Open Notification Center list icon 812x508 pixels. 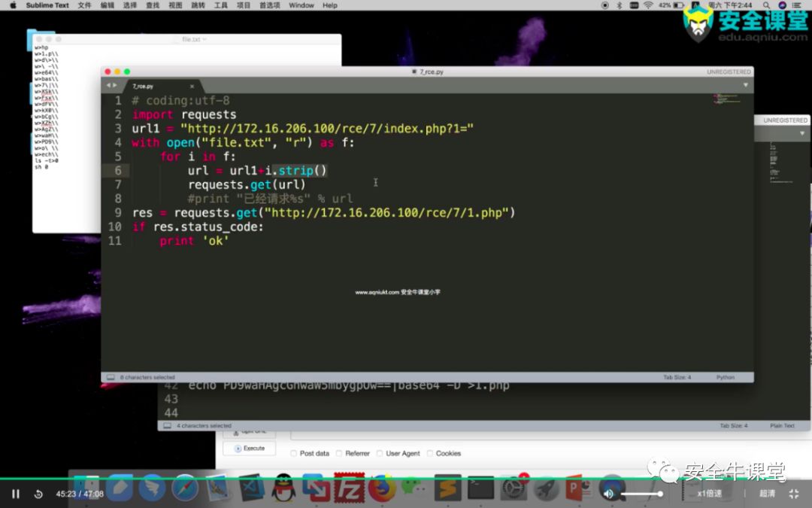click(x=798, y=5)
